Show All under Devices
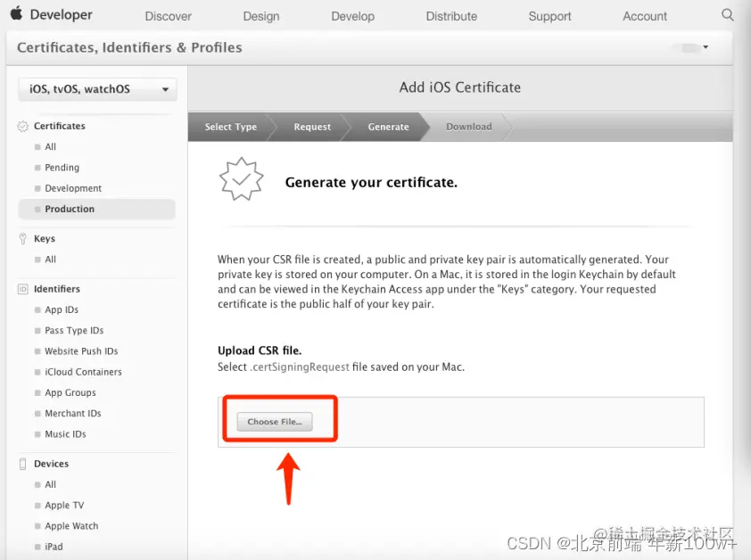The width and height of the screenshot is (751, 560). [x=50, y=484]
